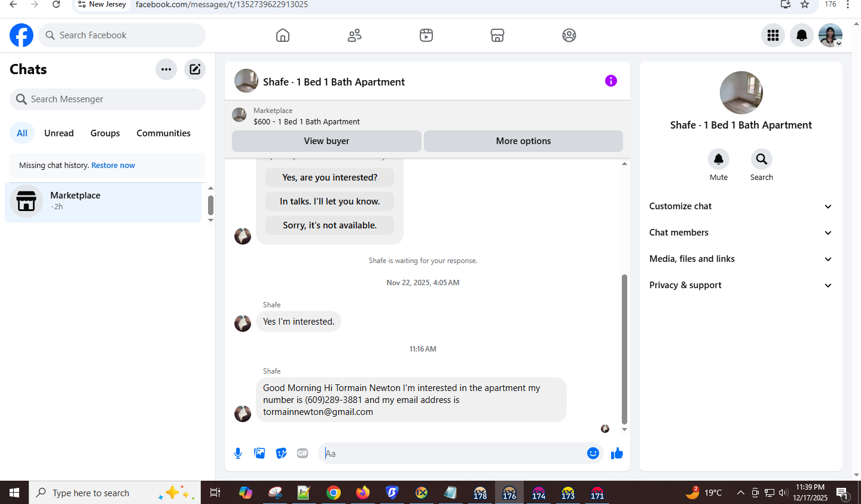The width and height of the screenshot is (861, 504).
Task: Reload the browser page
Action: [x=56, y=5]
